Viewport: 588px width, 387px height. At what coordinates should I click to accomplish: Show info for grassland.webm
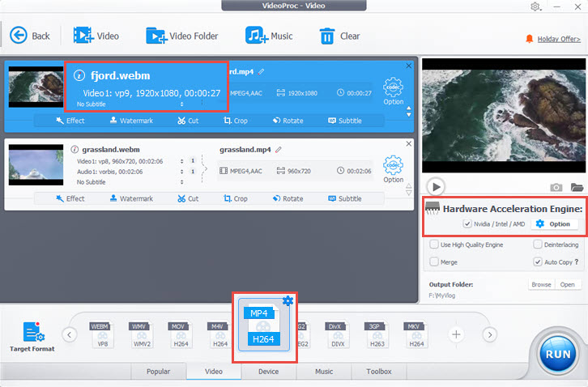click(x=75, y=150)
